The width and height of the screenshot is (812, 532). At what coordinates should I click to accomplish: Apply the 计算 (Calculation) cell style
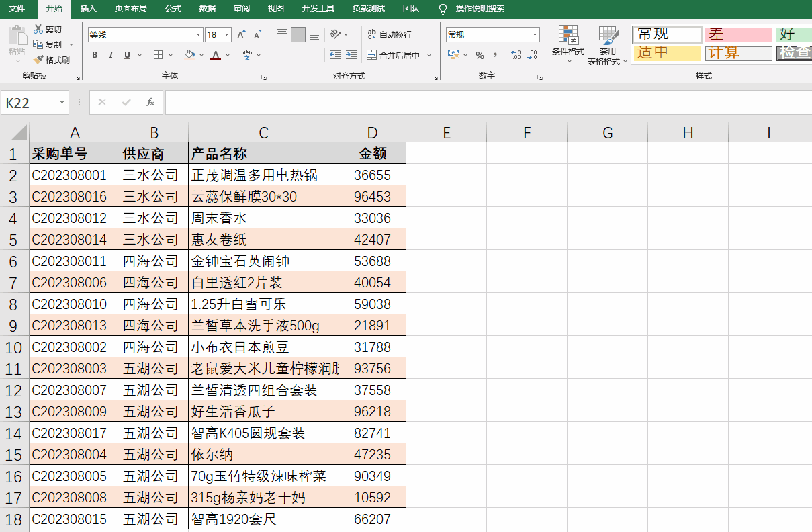[738, 53]
